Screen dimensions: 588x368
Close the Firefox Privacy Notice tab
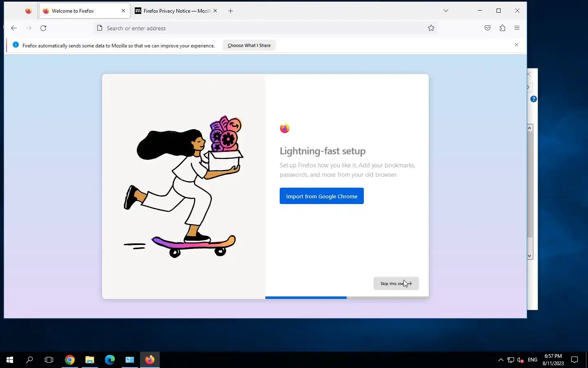(215, 11)
